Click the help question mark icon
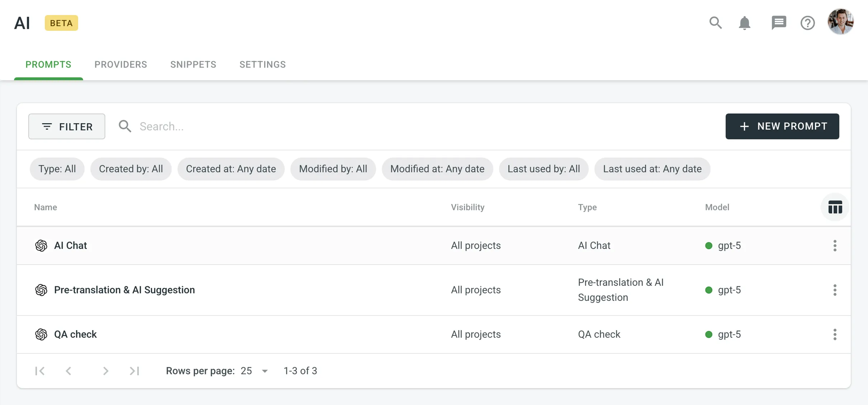868x405 pixels. [807, 23]
